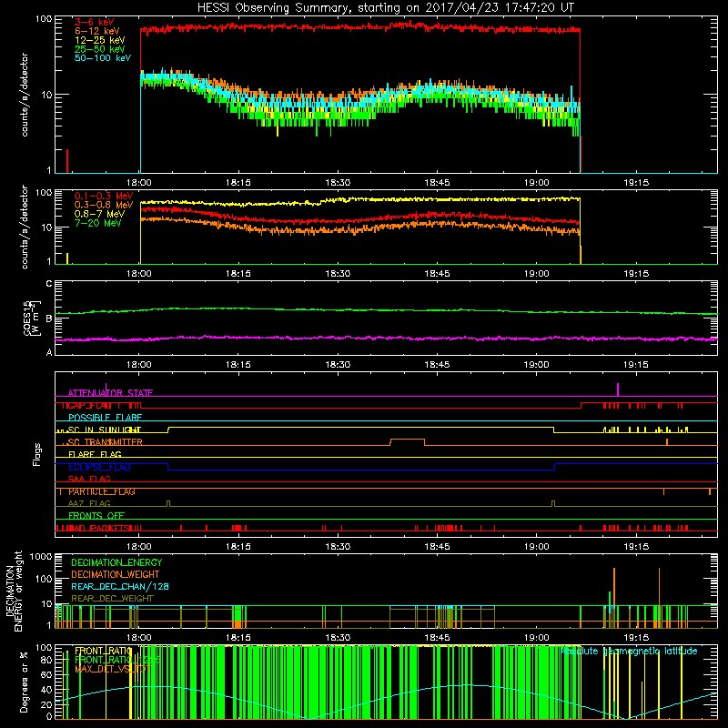Click the SC_IN_SUNLIGHT flag label
The image size is (728, 728).
pyautogui.click(x=105, y=430)
